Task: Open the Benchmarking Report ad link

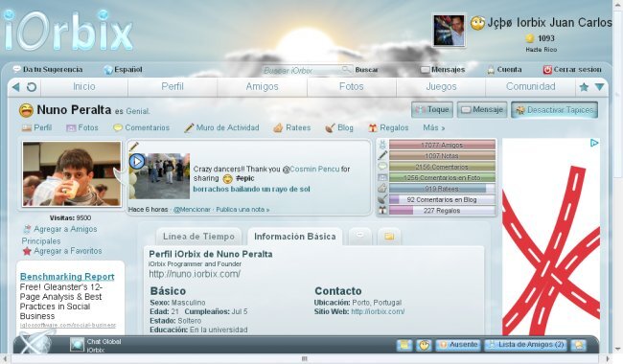Action: click(x=67, y=277)
